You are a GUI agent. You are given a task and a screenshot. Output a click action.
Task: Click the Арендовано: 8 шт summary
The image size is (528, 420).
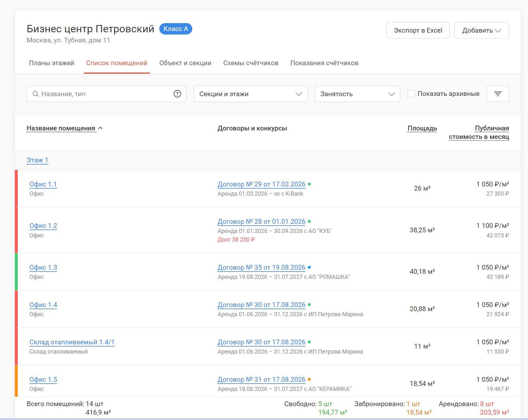tap(466, 404)
